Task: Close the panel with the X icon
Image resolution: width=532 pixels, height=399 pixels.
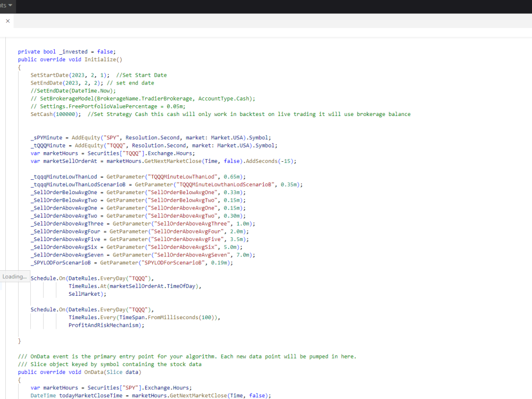Action: tap(8, 21)
